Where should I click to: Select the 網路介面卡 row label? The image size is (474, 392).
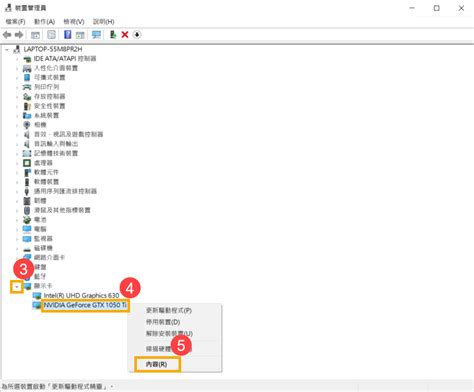click(x=49, y=258)
